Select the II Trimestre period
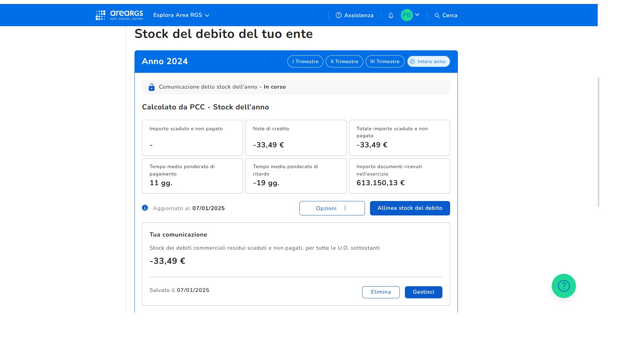This screenshot has width=644, height=349. pos(344,61)
